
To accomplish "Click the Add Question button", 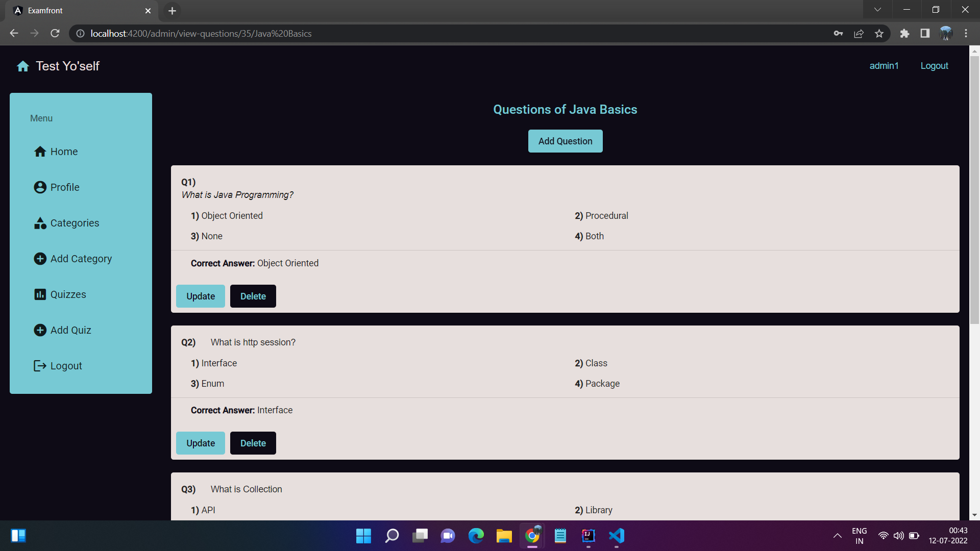I will 565,141.
